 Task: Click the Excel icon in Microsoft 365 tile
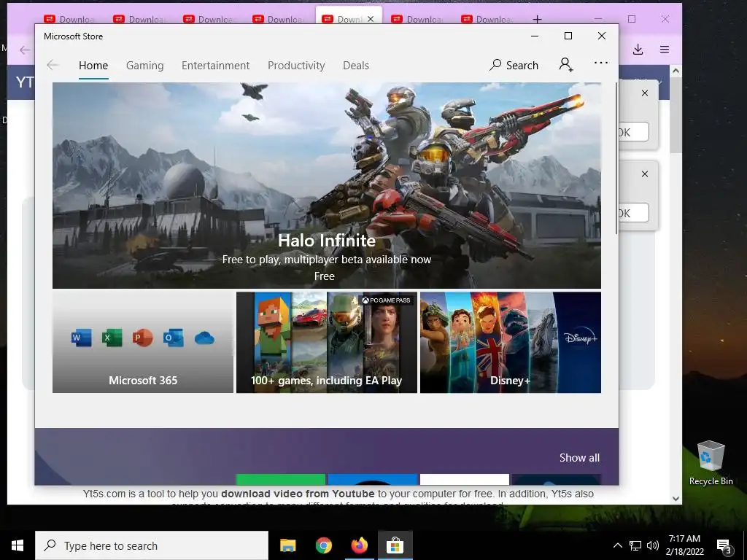pyautogui.click(x=112, y=338)
